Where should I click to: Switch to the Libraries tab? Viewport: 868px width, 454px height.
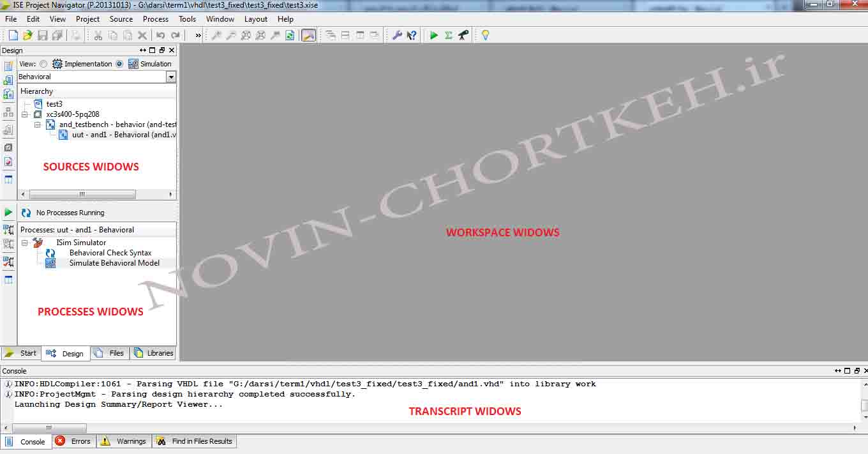[x=153, y=353]
